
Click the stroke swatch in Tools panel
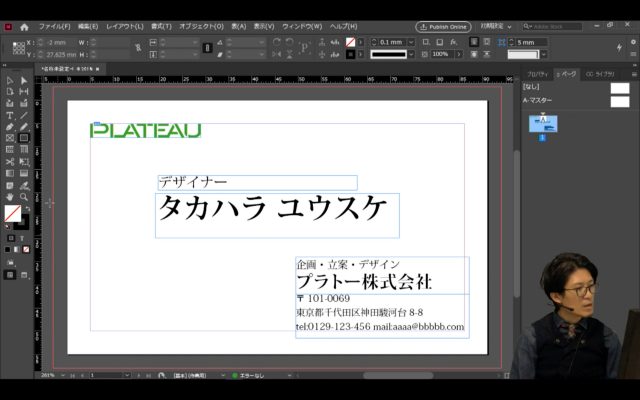point(23,222)
